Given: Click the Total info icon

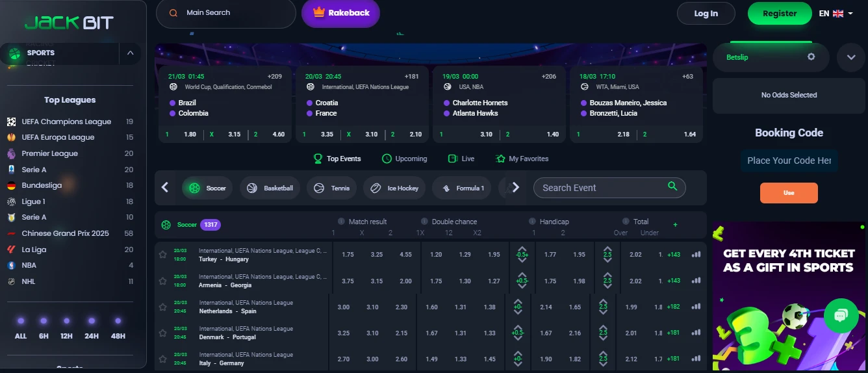Looking at the screenshot, I should point(626,222).
